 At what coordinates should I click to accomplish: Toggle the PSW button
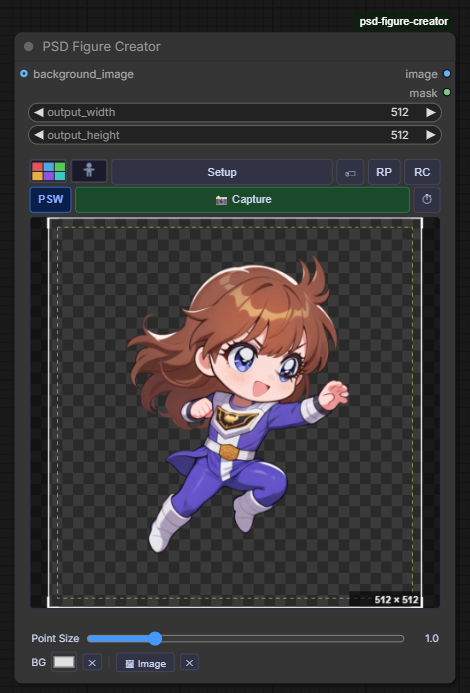(x=50, y=199)
